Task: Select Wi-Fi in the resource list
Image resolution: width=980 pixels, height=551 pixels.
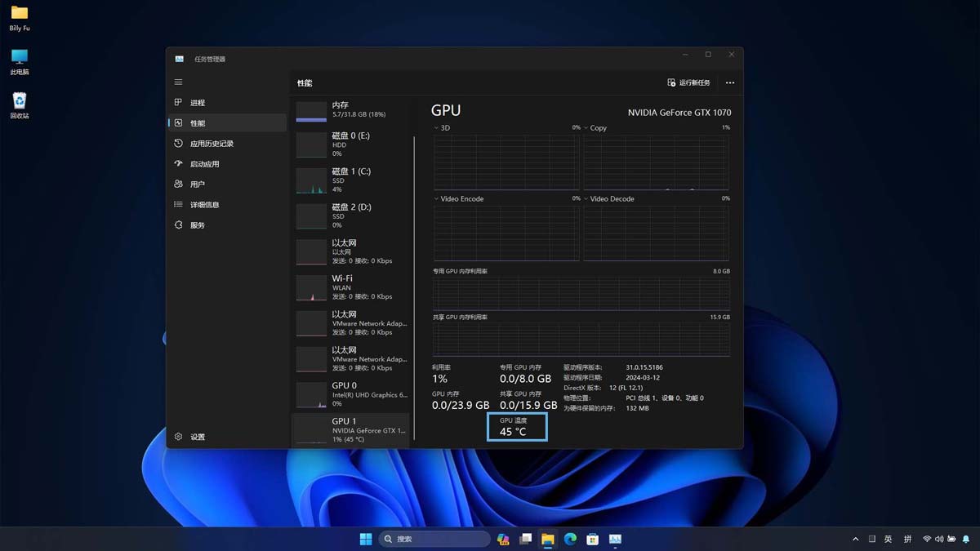Action: click(351, 287)
